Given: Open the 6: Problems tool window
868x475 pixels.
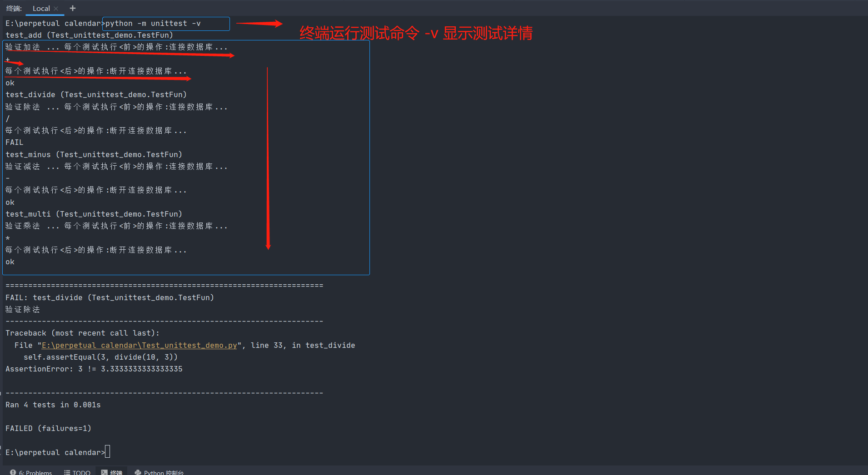Looking at the screenshot, I should coord(31,472).
